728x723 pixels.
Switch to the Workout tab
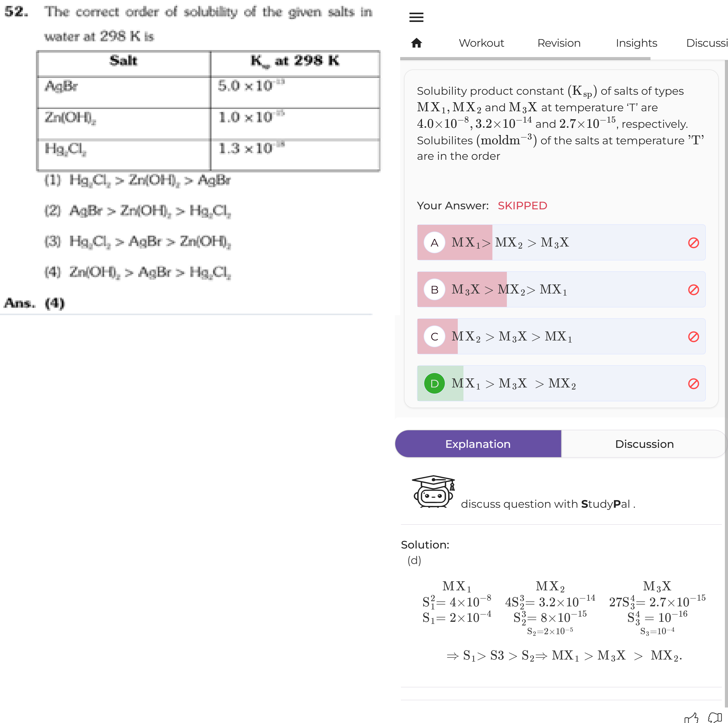(481, 43)
